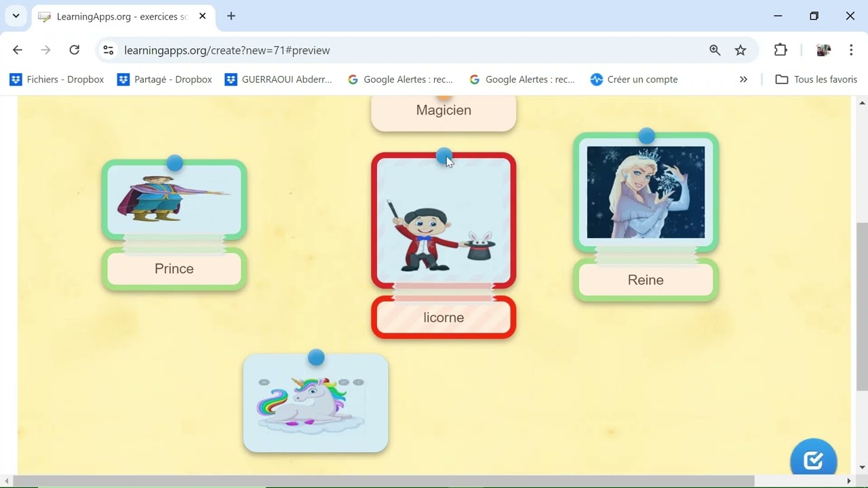Click the horizontal scrollbar left arrow
Image resolution: width=868 pixels, height=488 pixels.
tap(7, 481)
